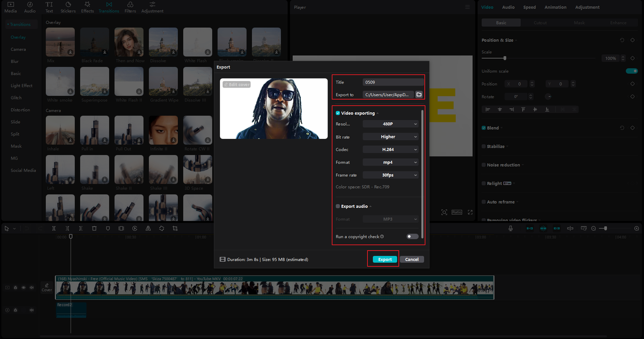
Task: Click the Export button in dialog
Action: tap(385, 260)
